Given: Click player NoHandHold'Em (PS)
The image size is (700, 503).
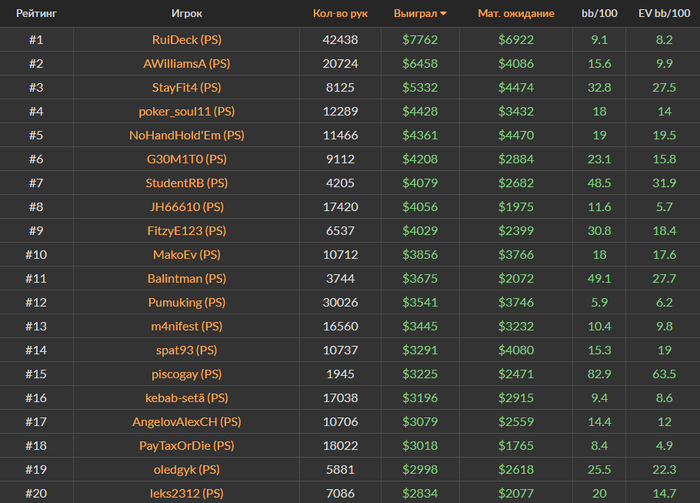Looking at the screenshot, I should point(186,136).
